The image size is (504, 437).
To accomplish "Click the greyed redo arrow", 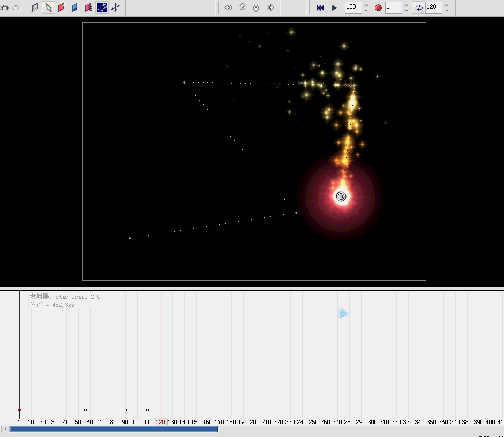I will coord(17,7).
